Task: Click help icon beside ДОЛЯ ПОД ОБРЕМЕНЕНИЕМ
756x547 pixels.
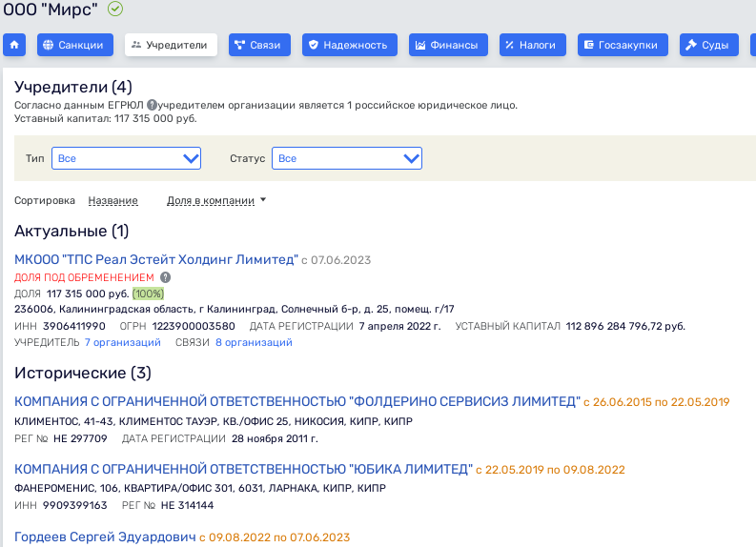Action: tap(165, 277)
